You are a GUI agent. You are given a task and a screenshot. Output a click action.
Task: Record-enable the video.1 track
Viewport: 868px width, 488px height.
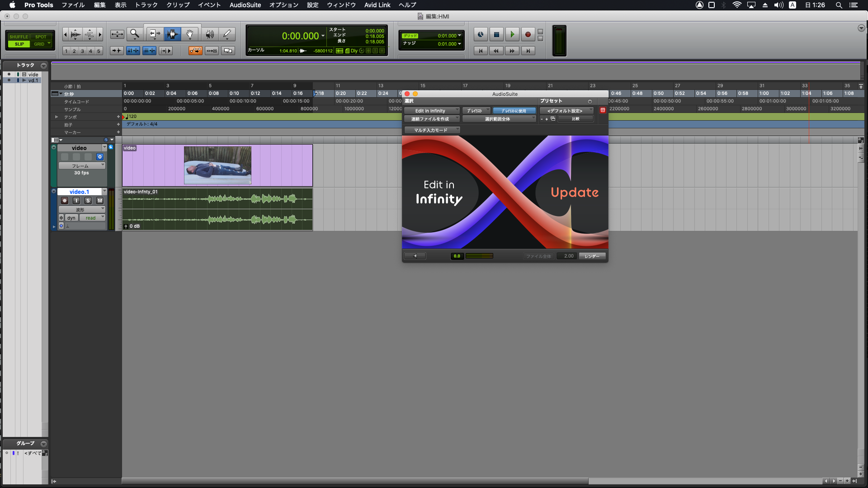click(x=65, y=201)
